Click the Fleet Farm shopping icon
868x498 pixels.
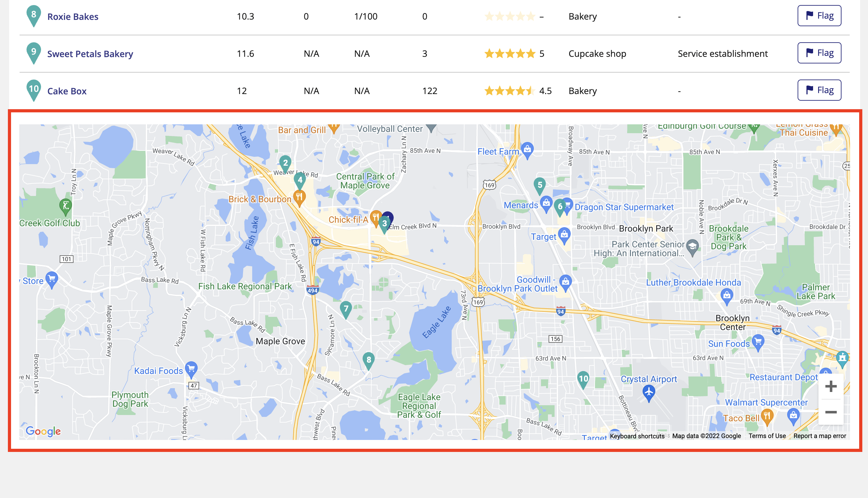click(527, 151)
